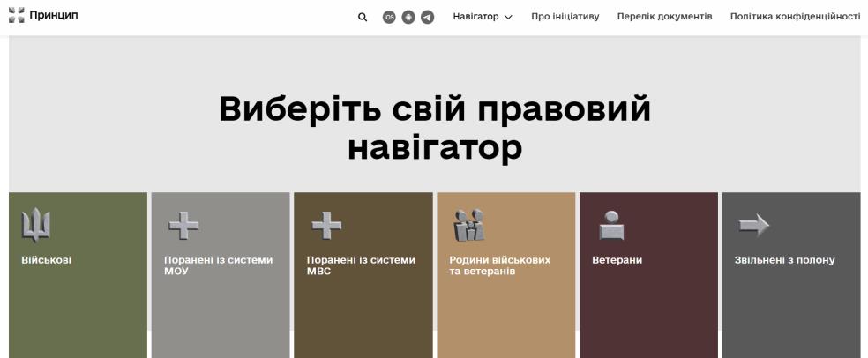Click the cross icon on Поранені МОУ card

tap(183, 225)
